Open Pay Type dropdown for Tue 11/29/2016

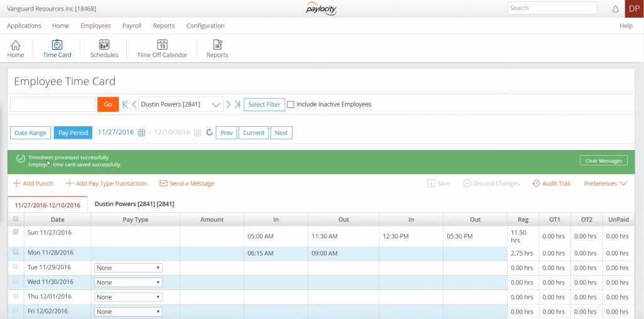[x=128, y=268]
